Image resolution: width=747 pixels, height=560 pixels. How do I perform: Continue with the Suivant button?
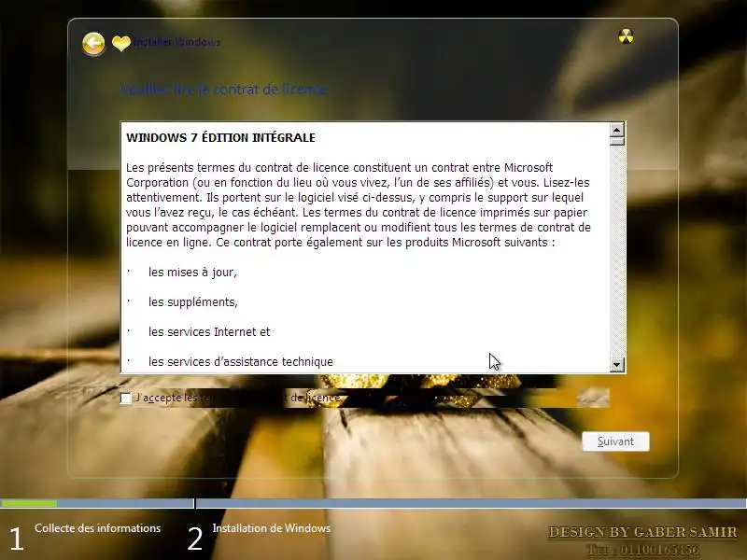[x=615, y=441]
